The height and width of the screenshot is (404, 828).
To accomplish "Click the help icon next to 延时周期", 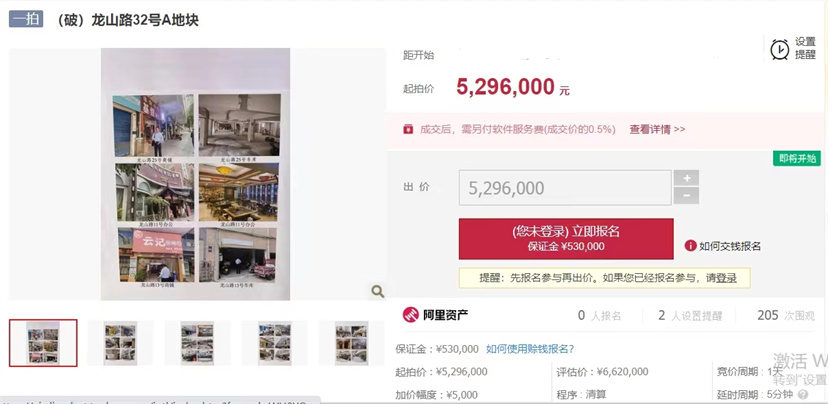I will 803,394.
